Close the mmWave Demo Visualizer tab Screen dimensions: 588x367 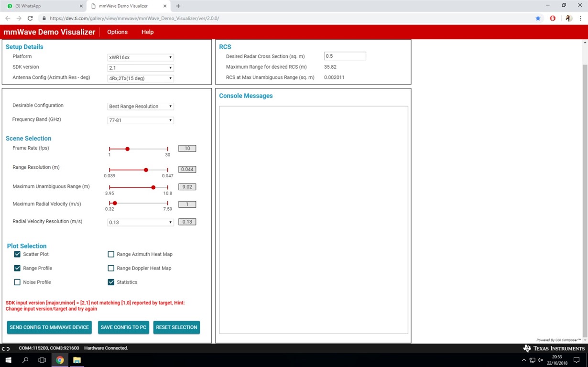(165, 6)
